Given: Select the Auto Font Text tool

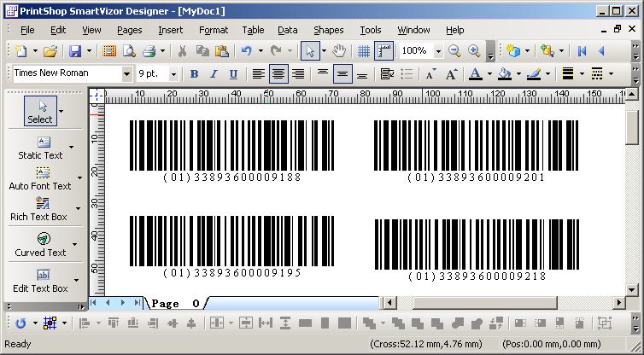Looking at the screenshot, I should tap(40, 179).
